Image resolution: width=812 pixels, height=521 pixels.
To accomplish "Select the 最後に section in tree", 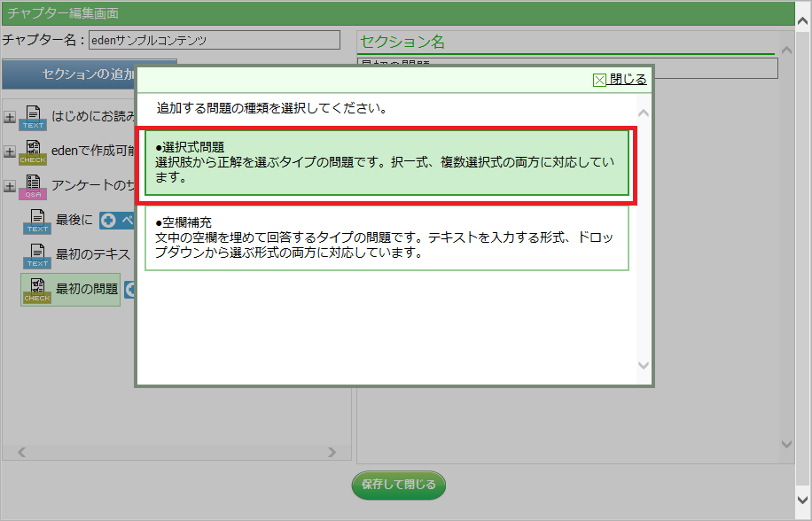I will pyautogui.click(x=74, y=220).
